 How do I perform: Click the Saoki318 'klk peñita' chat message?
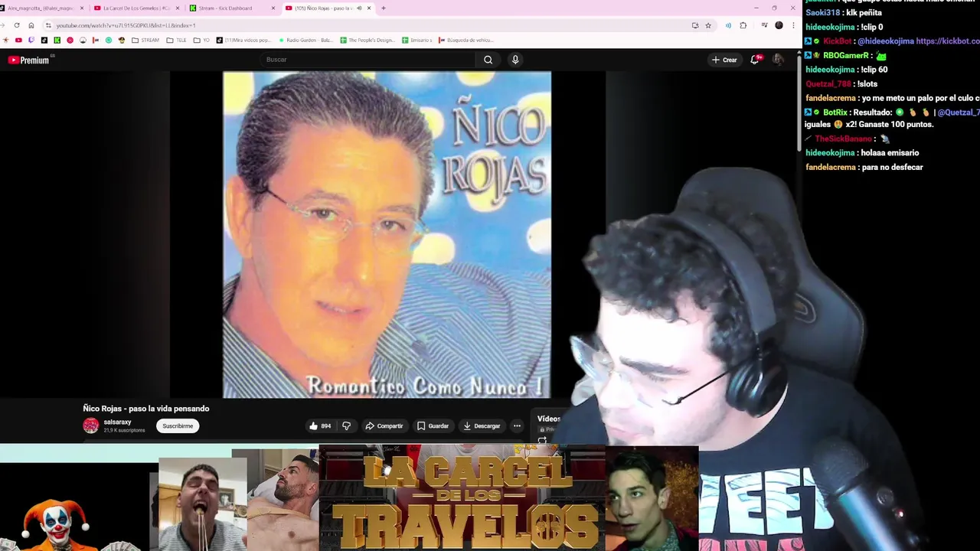point(844,13)
